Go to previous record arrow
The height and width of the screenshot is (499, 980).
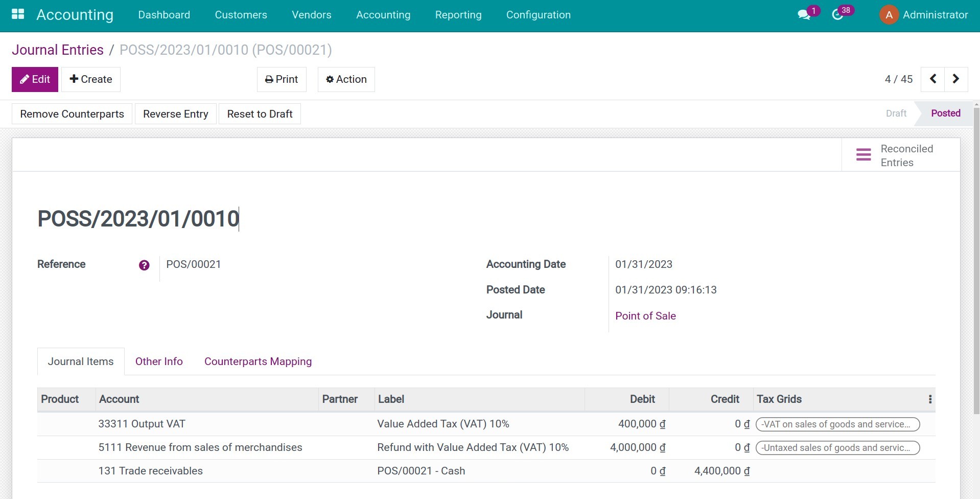coord(932,79)
